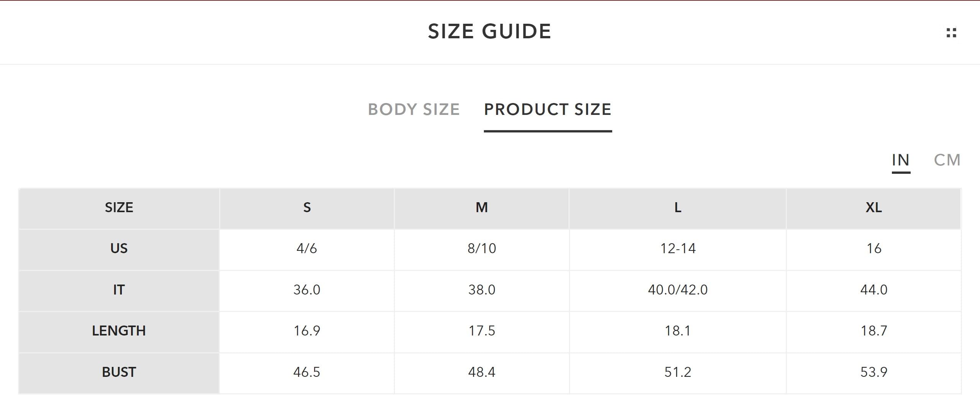
Task: Toggle measurements to inches (IN)
Action: point(900,160)
